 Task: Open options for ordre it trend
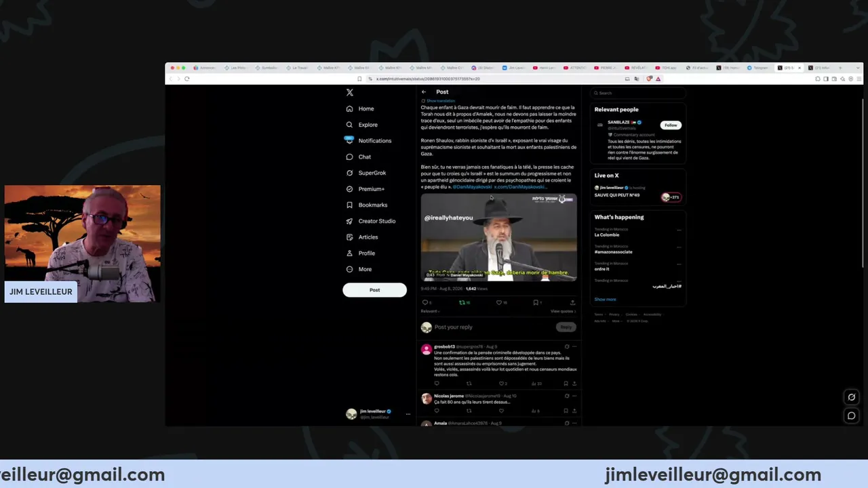click(679, 264)
